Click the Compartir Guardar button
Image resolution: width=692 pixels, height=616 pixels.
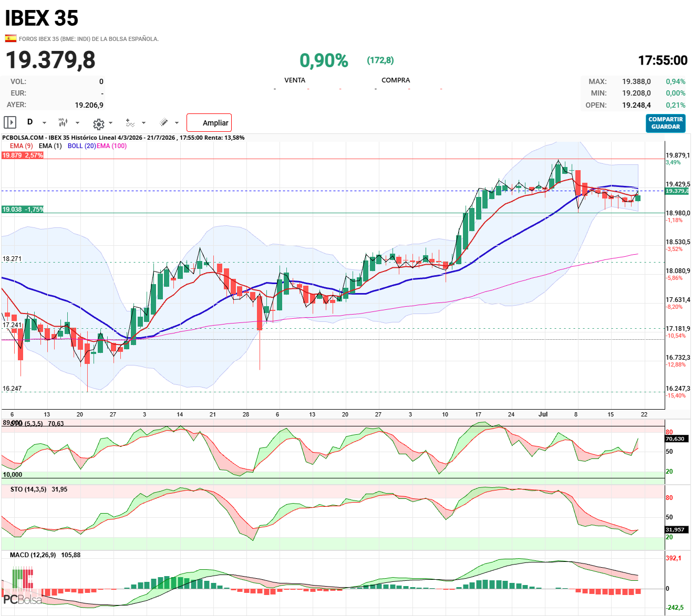666,123
